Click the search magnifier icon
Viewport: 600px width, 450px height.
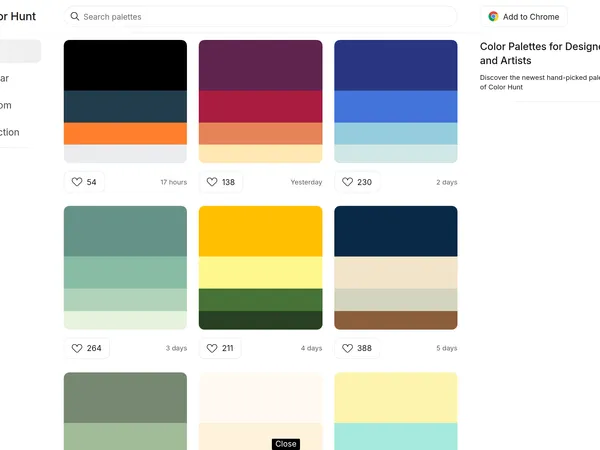75,16
